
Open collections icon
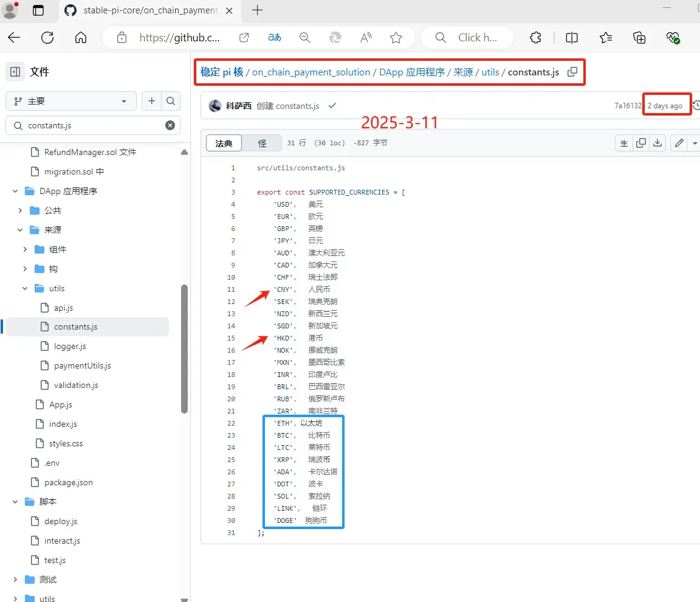tap(639, 38)
